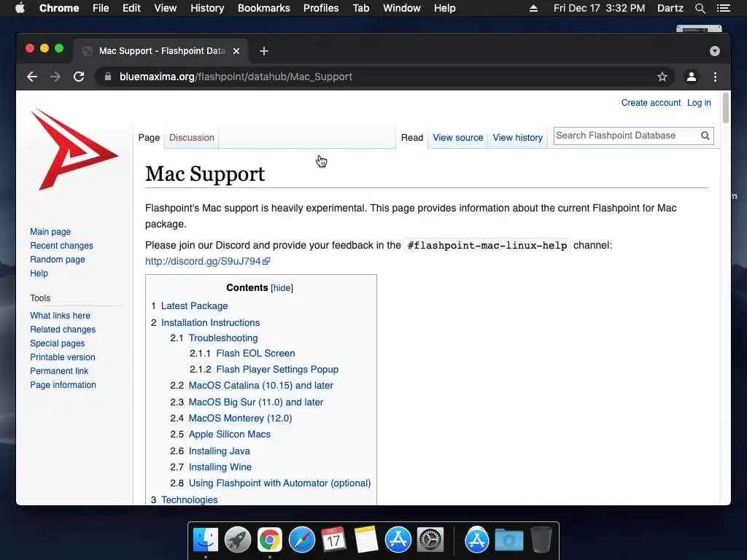
Task: Click the eject icon in the menu bar
Action: click(533, 8)
